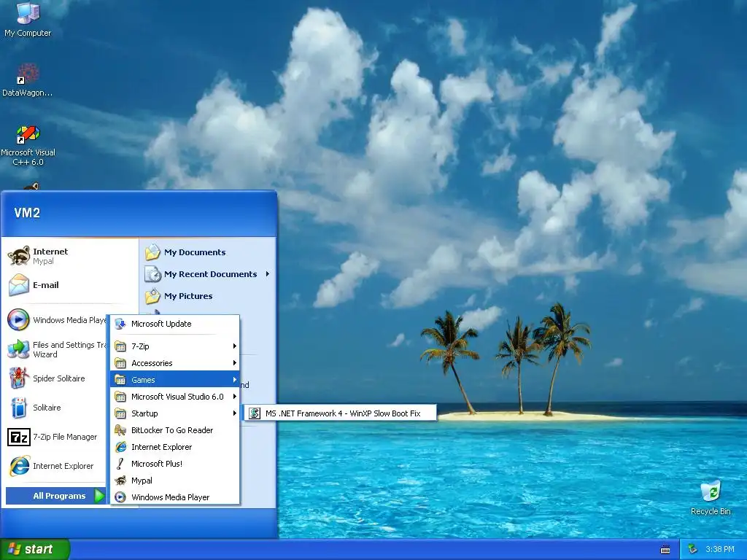This screenshot has height=560, width=747.
Task: Open Internet Mypal from the pinned list
Action: 70,256
